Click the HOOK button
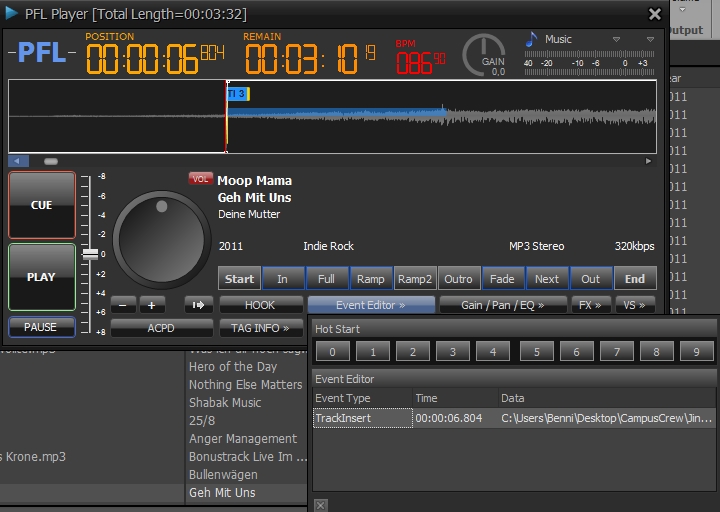Image resolution: width=720 pixels, height=512 pixels. [260, 305]
